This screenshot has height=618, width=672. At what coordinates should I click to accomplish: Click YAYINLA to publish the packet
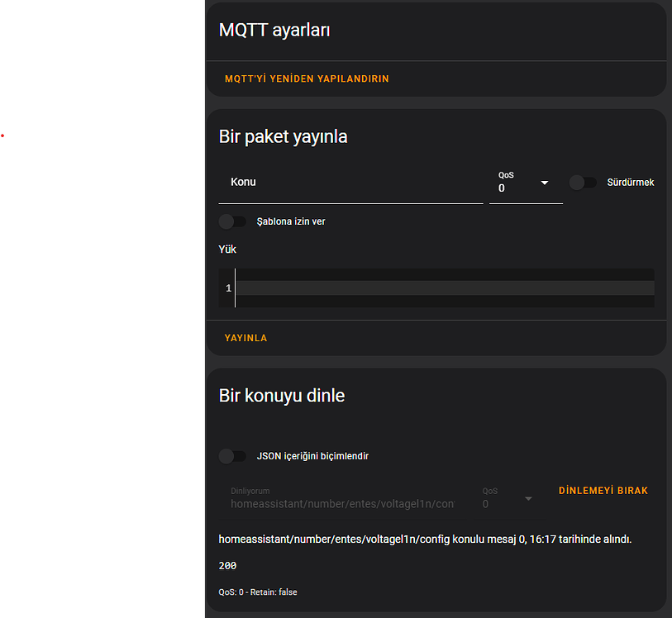coord(245,338)
